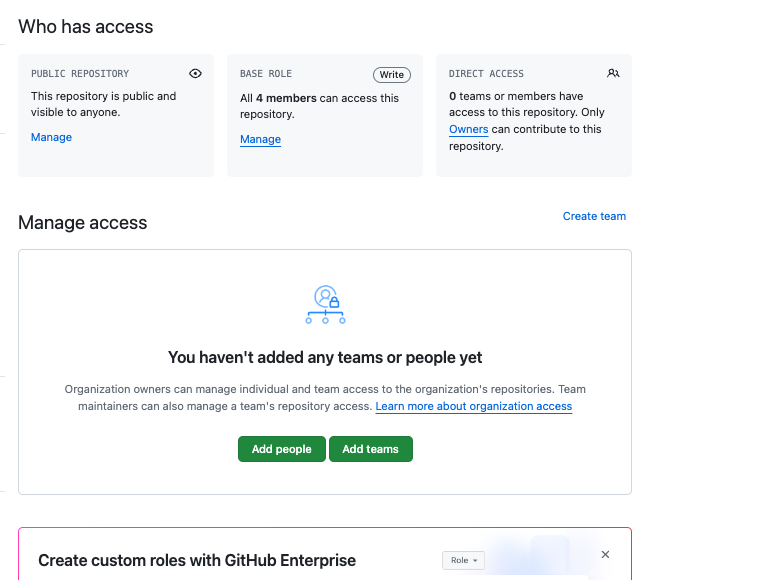This screenshot has width=781, height=580.
Task: Click the DIRECT ACCESS card label
Action: click(x=486, y=74)
